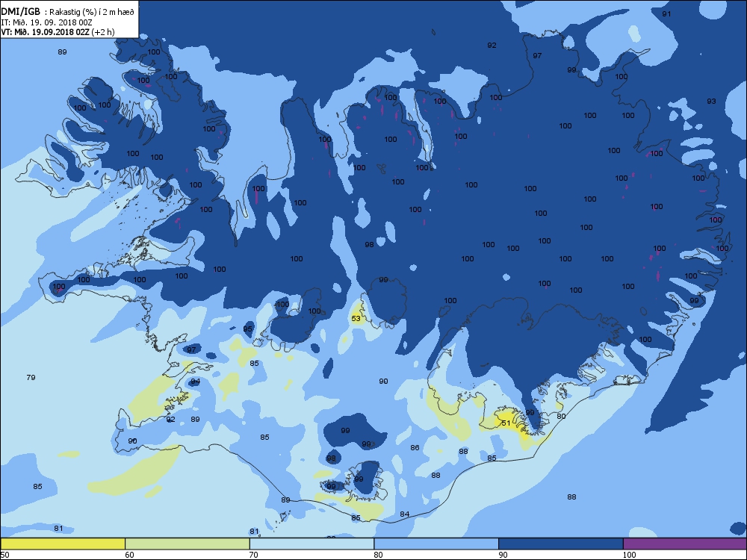Click the 'IT: Mið. 19. 09. 2018 00Z' line
This screenshot has width=747, height=560.
(46, 22)
